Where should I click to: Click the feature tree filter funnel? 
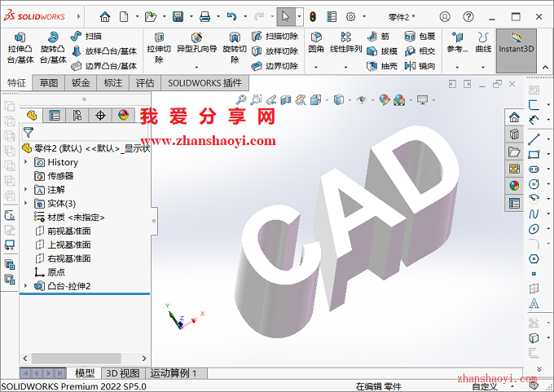(29, 133)
